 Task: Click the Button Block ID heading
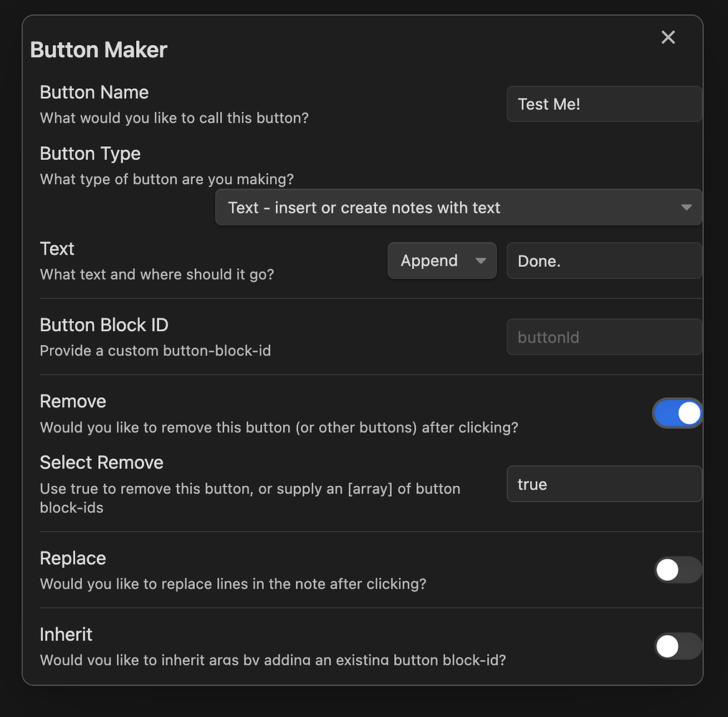point(104,325)
